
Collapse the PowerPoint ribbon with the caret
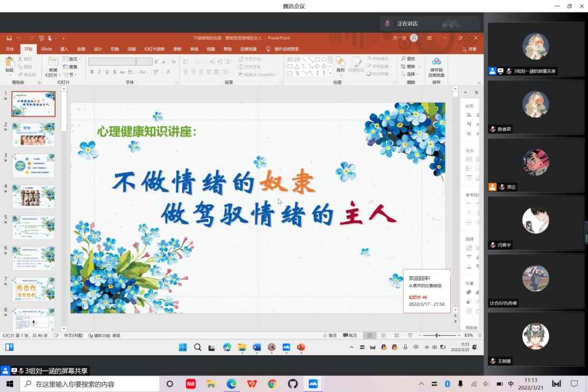pos(479,83)
